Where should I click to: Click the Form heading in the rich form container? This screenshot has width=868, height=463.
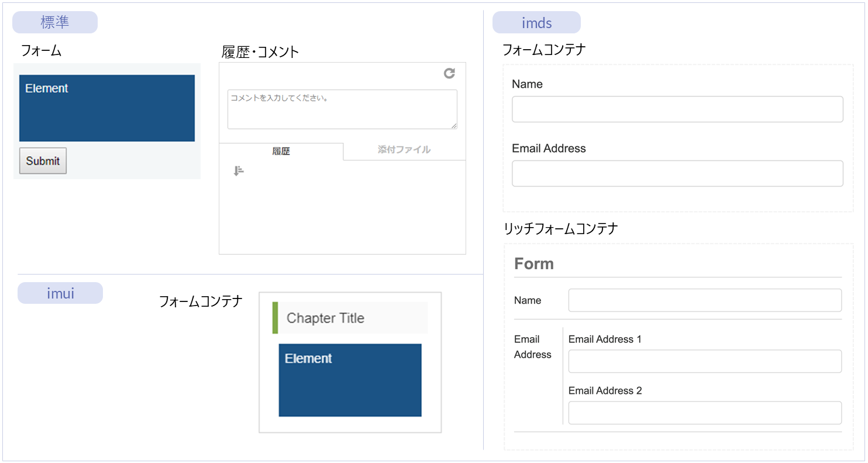click(534, 264)
